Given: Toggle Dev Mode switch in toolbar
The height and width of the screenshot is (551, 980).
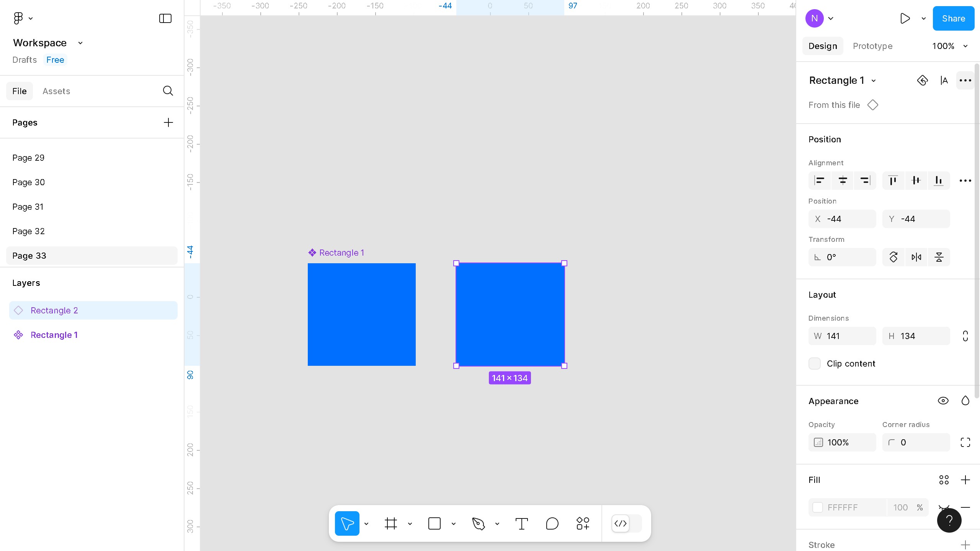Looking at the screenshot, I should point(627,523).
